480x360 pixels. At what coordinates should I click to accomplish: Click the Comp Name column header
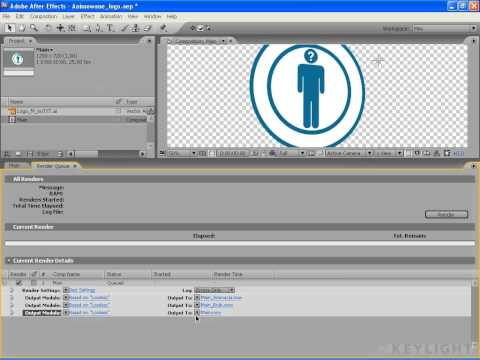pyautogui.click(x=66, y=274)
